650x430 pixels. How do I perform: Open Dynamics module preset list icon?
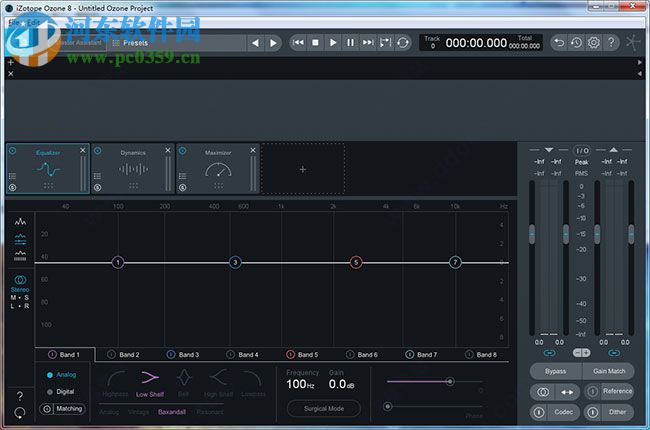(97, 176)
